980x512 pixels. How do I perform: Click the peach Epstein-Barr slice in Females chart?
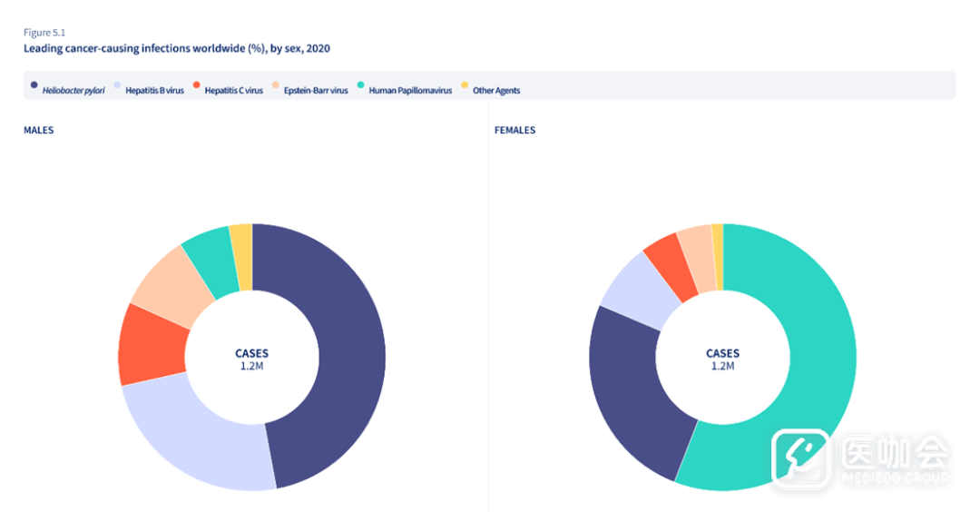point(698,258)
